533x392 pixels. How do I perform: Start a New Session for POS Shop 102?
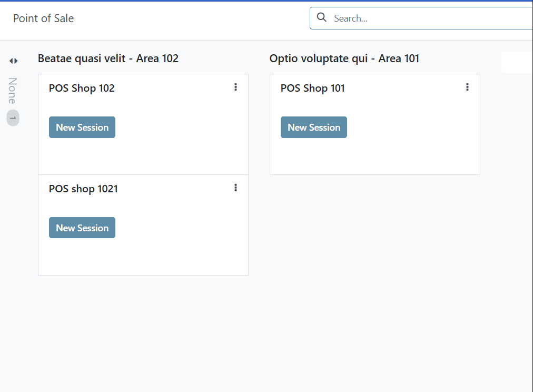[82, 127]
